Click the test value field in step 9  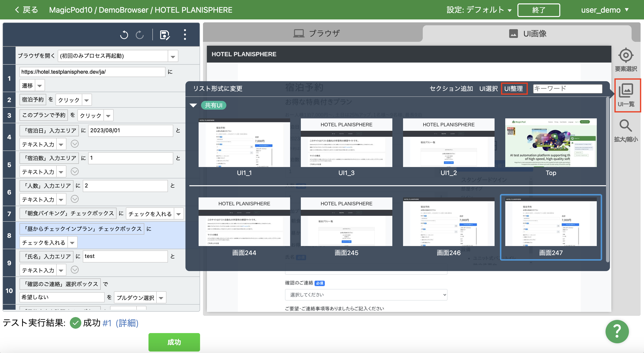[x=125, y=256]
